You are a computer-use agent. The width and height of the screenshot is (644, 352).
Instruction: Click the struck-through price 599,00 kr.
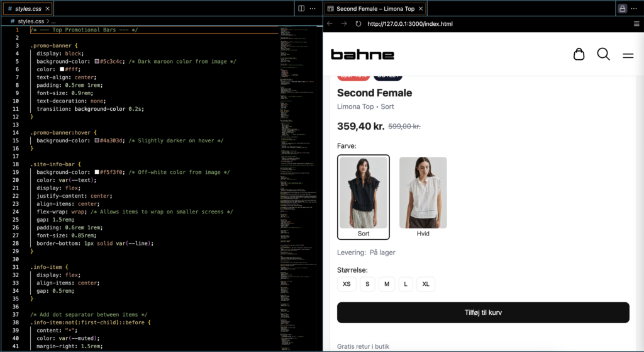(404, 126)
